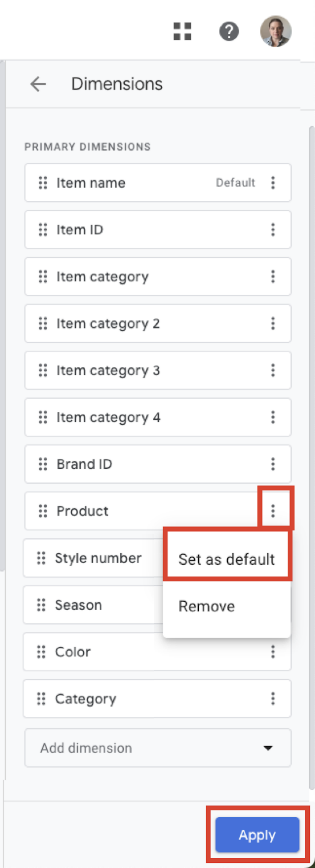Grab the Item category 3 drag handle
The height and width of the screenshot is (868, 315).
tap(43, 370)
